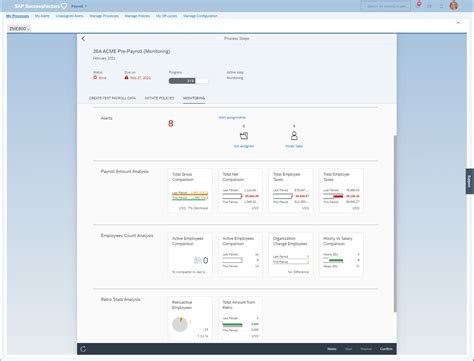Click the red alerts count 8
Screen dimensions: 474x361
click(171, 124)
